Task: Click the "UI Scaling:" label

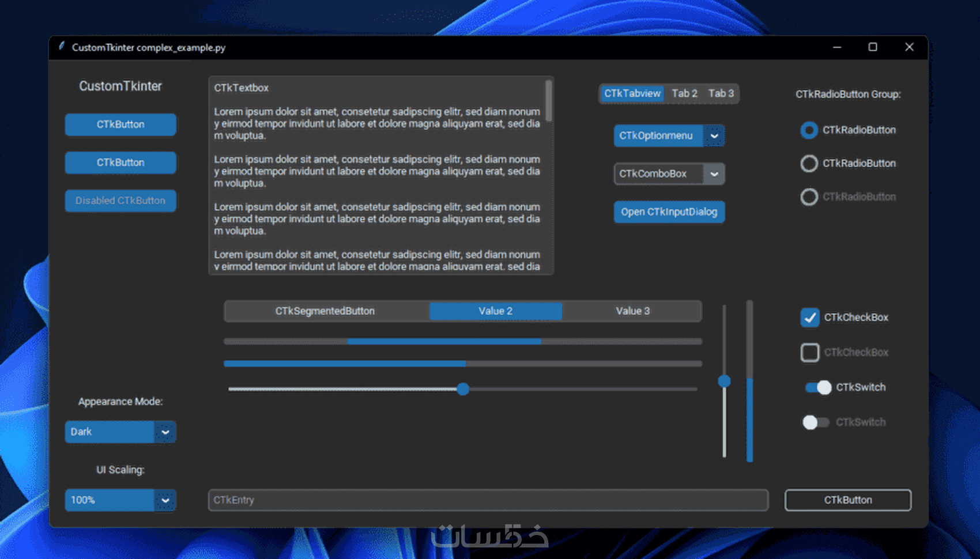Action: point(120,470)
